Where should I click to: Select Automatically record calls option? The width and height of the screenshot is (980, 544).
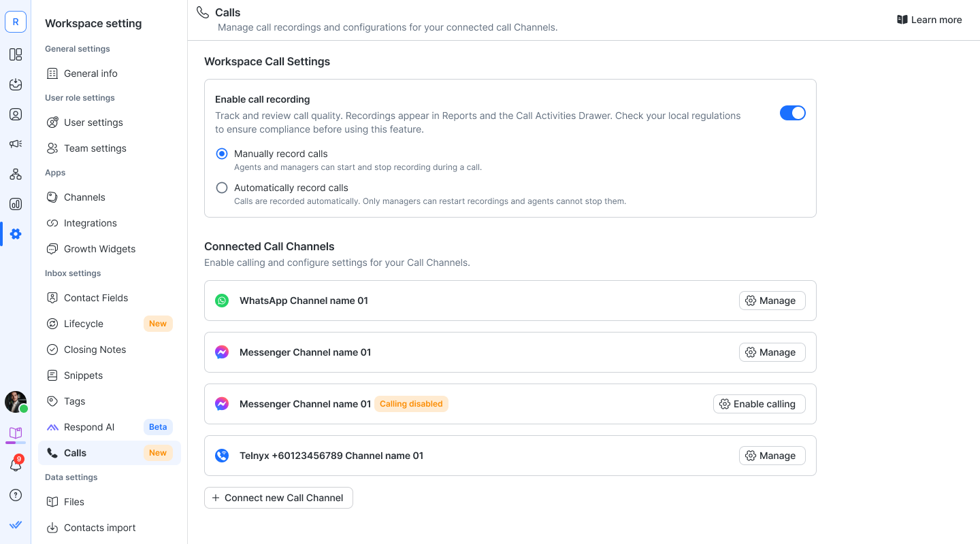point(222,188)
